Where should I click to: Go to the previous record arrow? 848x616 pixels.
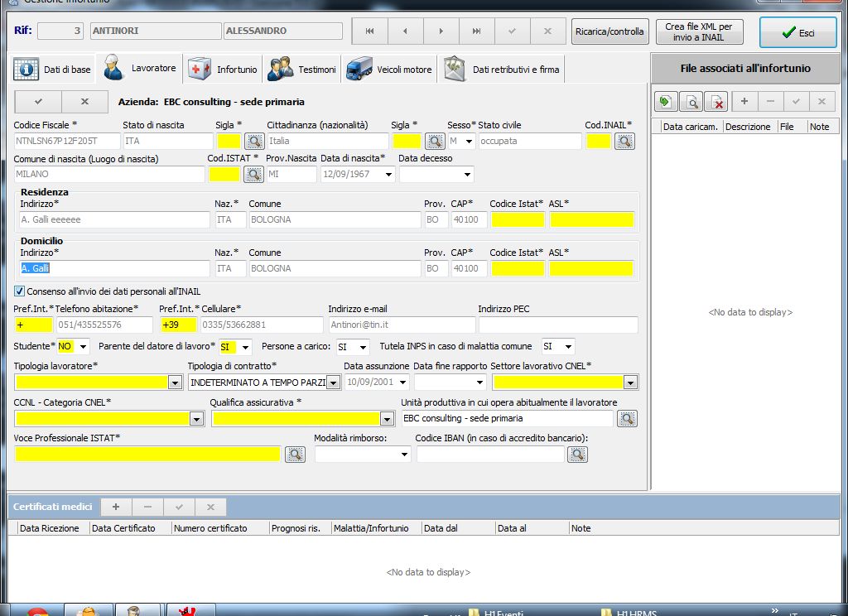[x=406, y=31]
